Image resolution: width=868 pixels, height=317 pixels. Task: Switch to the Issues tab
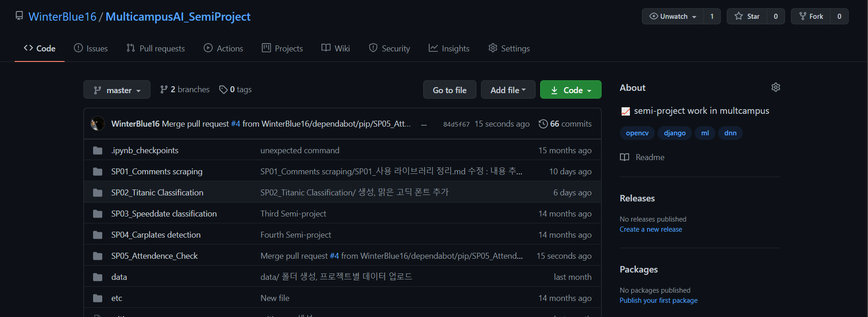[x=91, y=48]
